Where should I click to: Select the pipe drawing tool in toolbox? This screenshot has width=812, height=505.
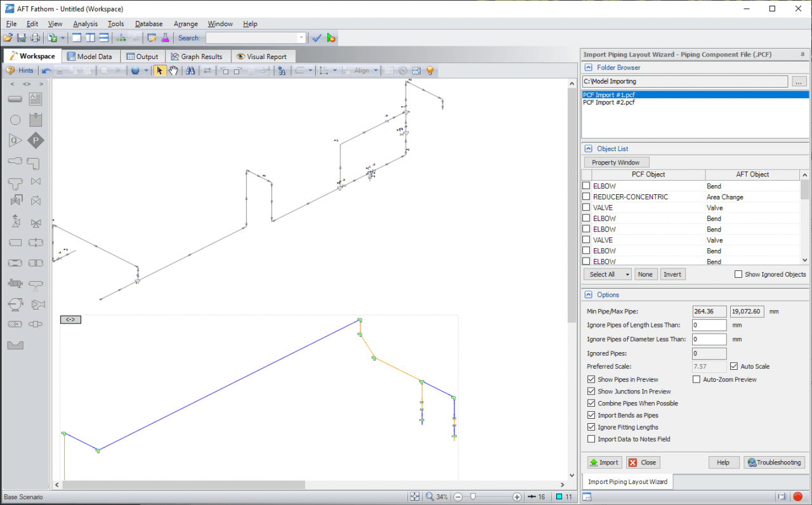point(15,99)
